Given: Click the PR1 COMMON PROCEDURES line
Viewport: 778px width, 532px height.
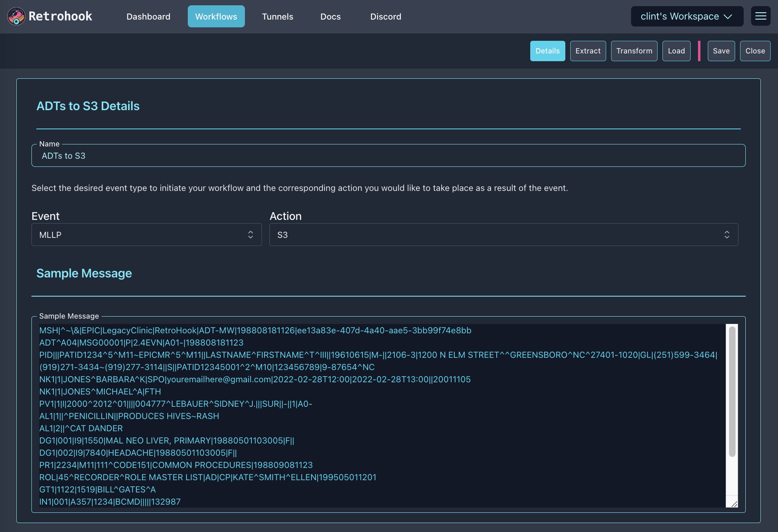Looking at the screenshot, I should [x=176, y=465].
